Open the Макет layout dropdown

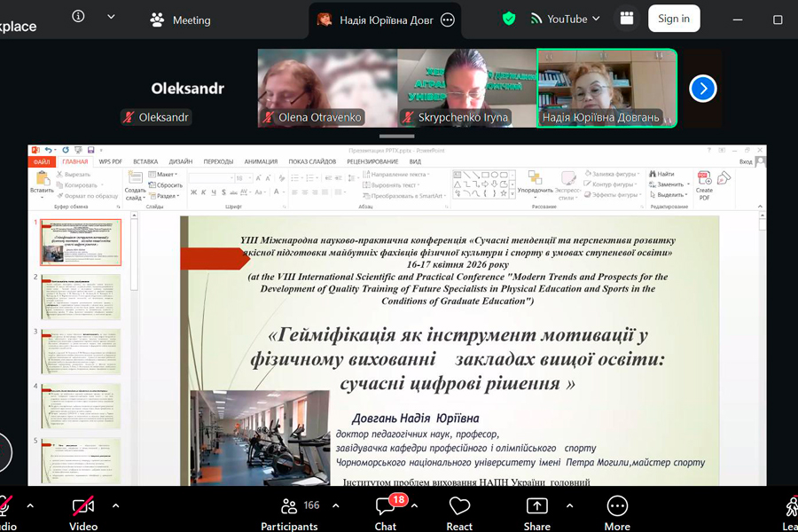(x=163, y=175)
